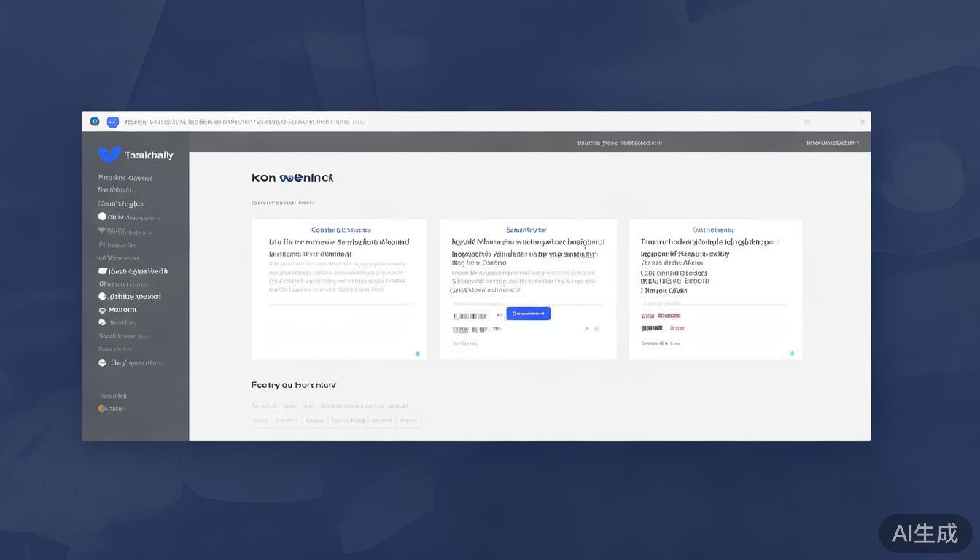Viewport: 980px width, 560px height.
Task: Click the blue butterfly logo in the sidebar
Action: (109, 154)
